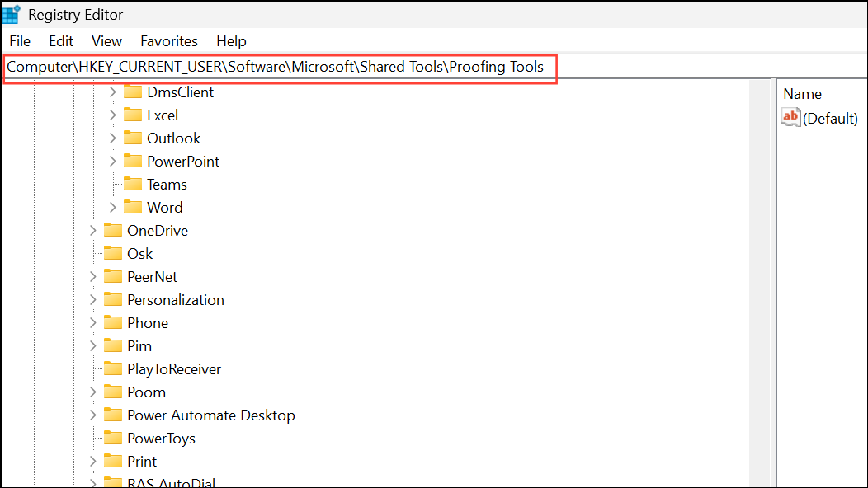Click the Osk folder icon
Screen dimensions: 868x488
pyautogui.click(x=113, y=253)
